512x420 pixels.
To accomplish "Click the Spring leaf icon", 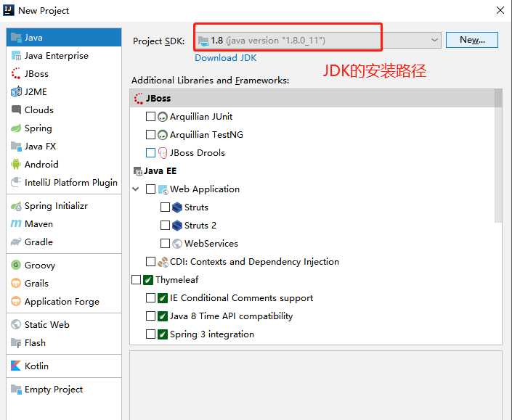I will coord(16,128).
